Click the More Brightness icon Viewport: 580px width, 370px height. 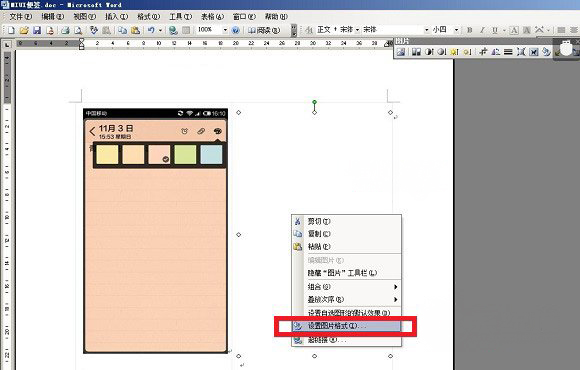click(454, 52)
